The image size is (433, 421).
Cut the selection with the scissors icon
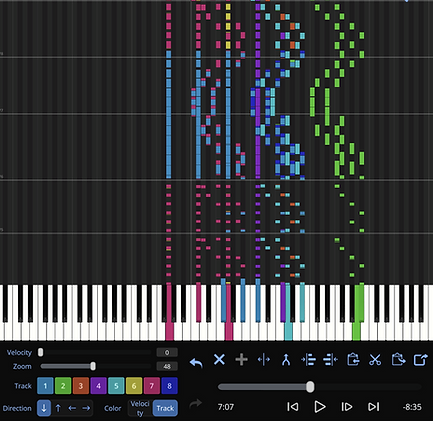(375, 360)
